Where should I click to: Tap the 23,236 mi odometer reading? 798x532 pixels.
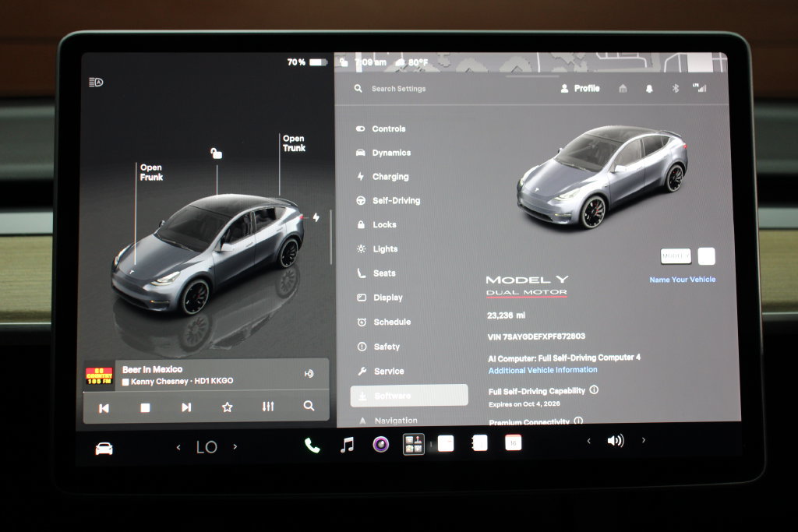506,315
